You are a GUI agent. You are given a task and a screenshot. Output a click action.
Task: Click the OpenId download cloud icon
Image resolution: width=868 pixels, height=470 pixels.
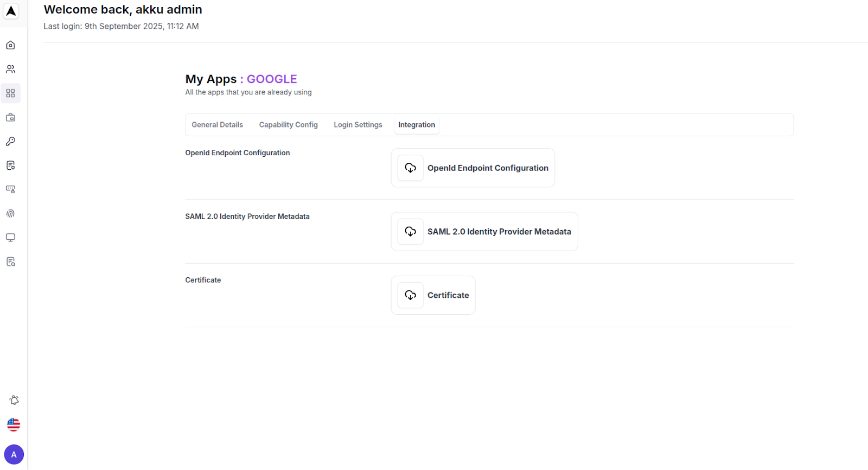tap(410, 168)
